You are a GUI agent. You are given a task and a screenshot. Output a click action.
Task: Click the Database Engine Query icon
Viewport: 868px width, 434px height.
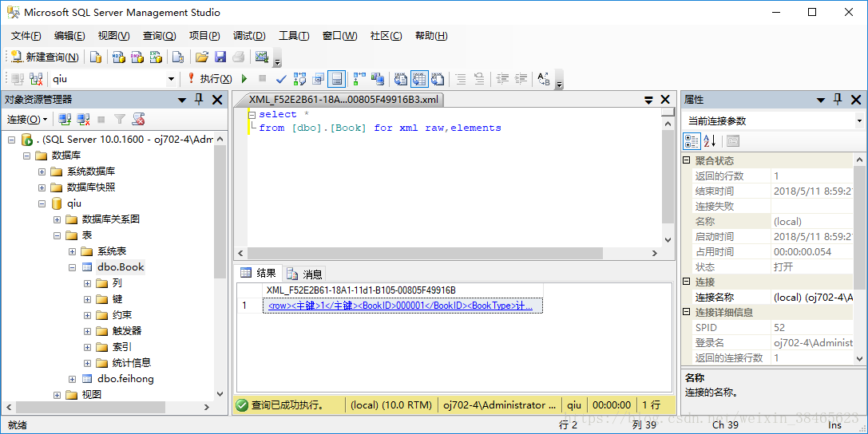[96, 57]
